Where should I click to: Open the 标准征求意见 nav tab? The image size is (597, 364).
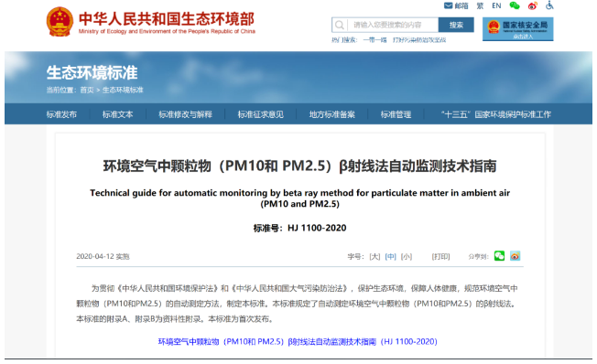pyautogui.click(x=260, y=114)
